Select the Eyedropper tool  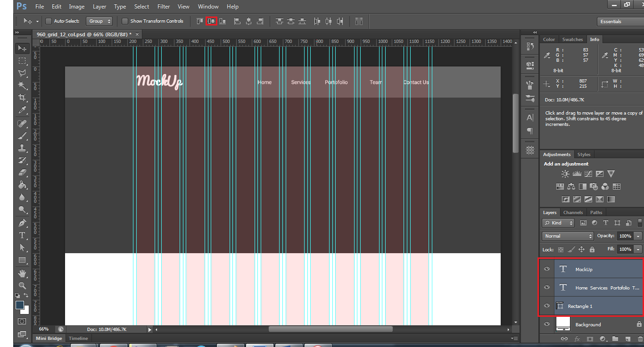(22, 110)
